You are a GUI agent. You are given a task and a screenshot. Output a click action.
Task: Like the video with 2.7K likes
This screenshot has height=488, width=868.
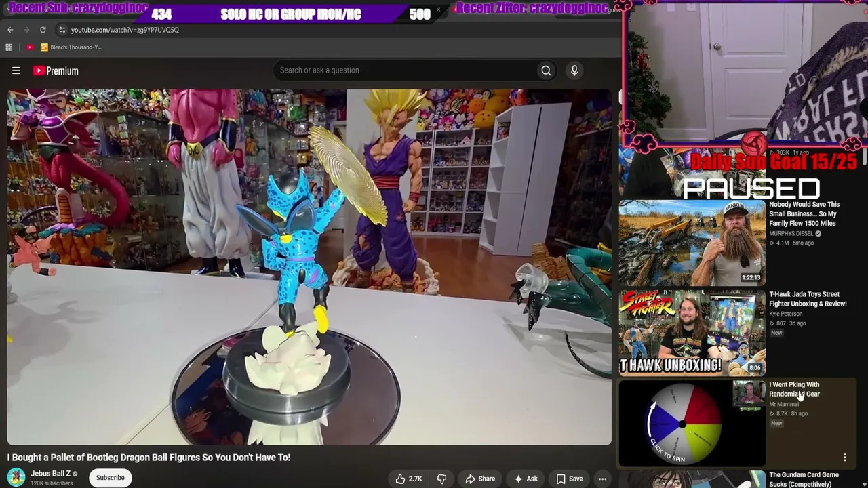[x=409, y=479]
